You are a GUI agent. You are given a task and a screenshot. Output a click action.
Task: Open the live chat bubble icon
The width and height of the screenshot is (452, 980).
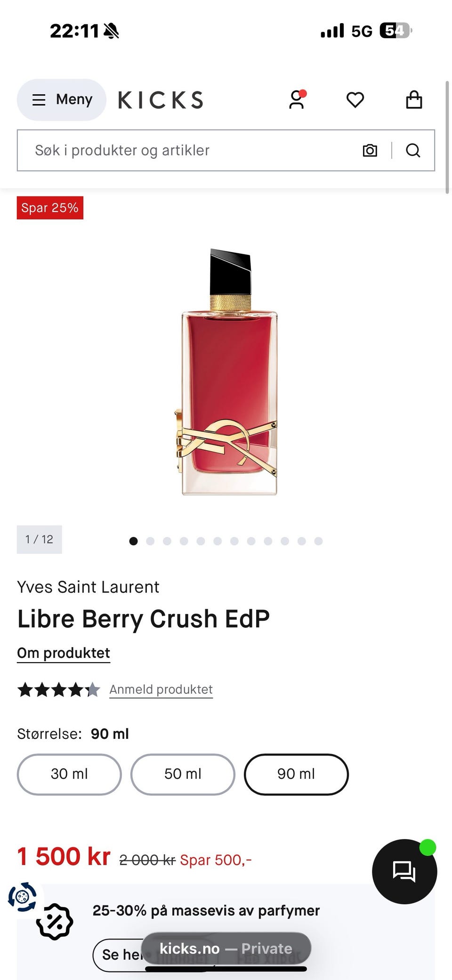[404, 871]
